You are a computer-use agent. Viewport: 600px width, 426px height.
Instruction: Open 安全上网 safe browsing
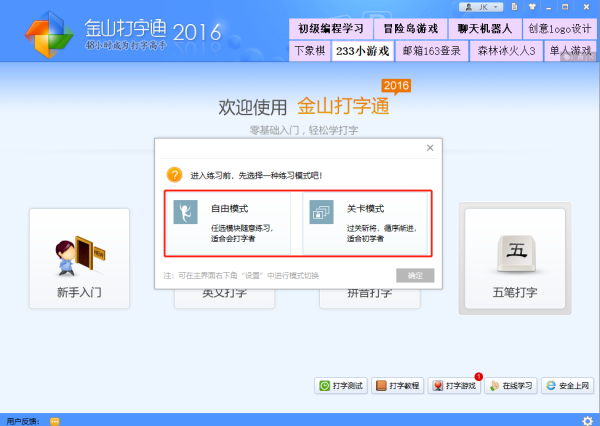(x=567, y=385)
